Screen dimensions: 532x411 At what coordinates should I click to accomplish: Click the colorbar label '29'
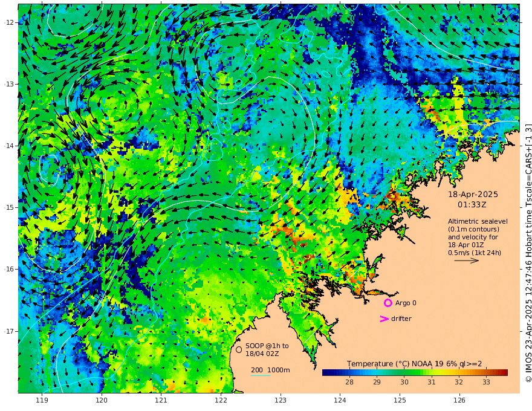[377, 382]
